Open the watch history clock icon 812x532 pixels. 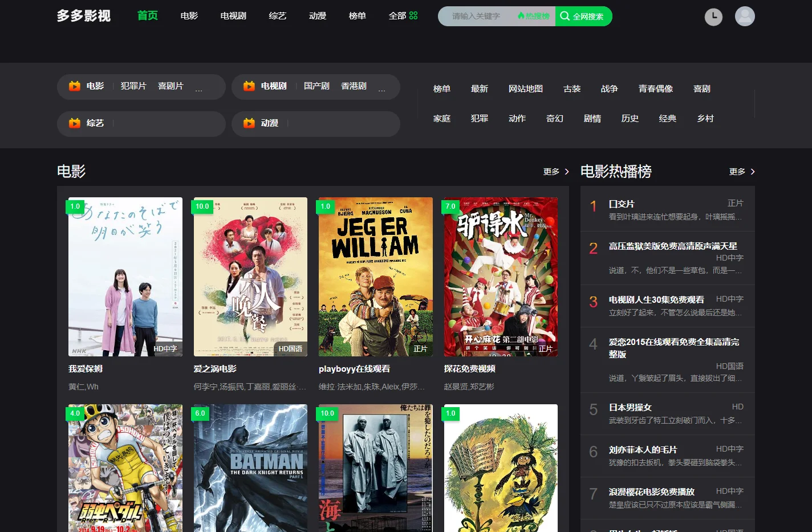tap(713, 17)
